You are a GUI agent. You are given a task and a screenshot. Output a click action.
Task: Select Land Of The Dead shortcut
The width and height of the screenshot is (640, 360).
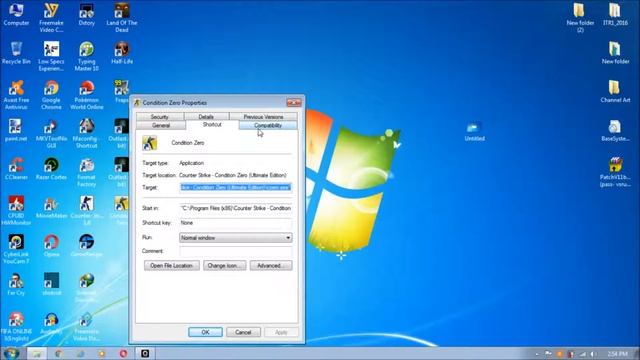coord(122,18)
